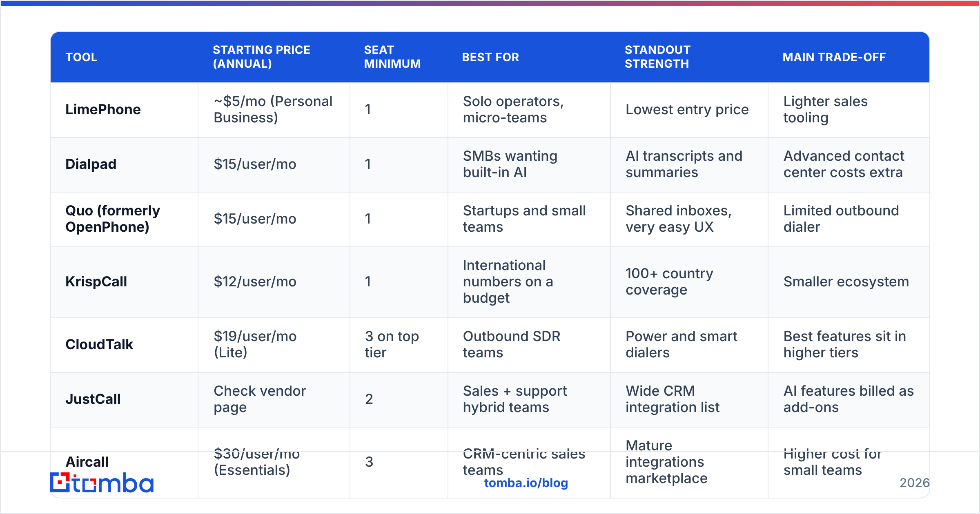Image resolution: width=980 pixels, height=514 pixels.
Task: Select the Aircall tool name
Action: 87,462
